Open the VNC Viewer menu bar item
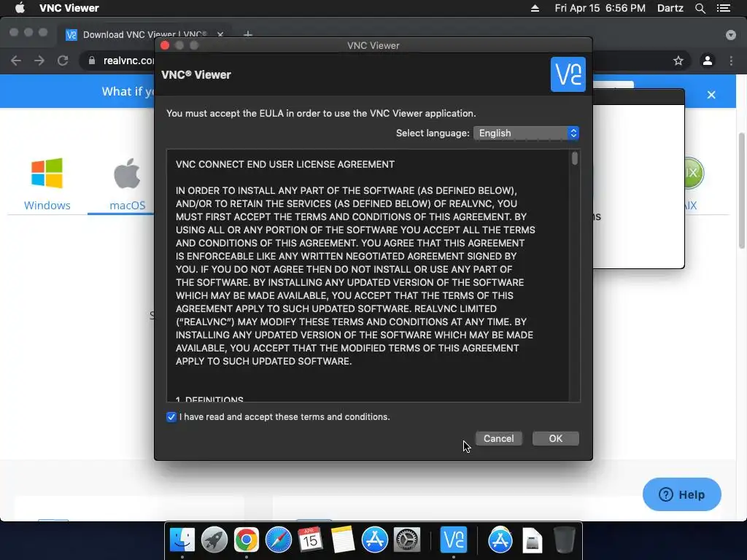Viewport: 747px width, 560px height. (69, 8)
